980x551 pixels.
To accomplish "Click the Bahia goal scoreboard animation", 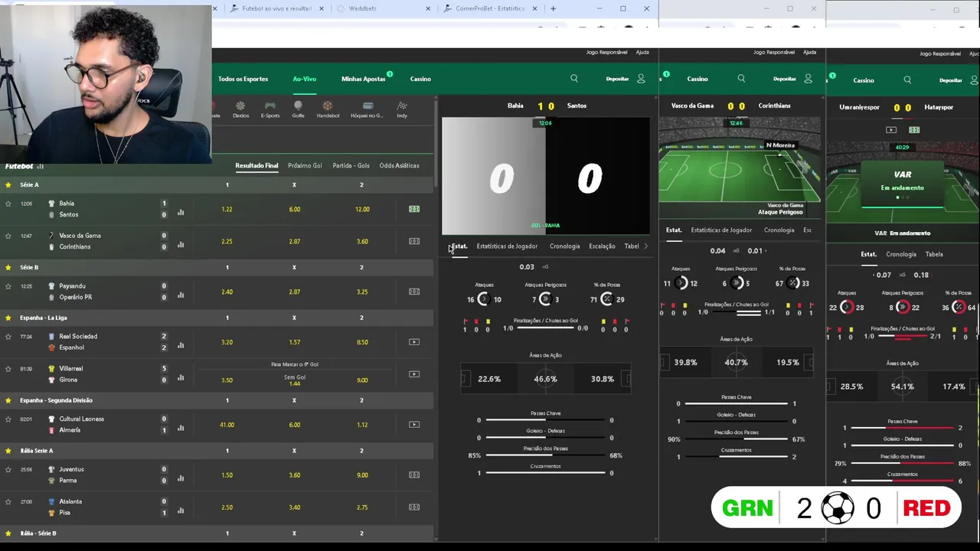I will coord(546,176).
